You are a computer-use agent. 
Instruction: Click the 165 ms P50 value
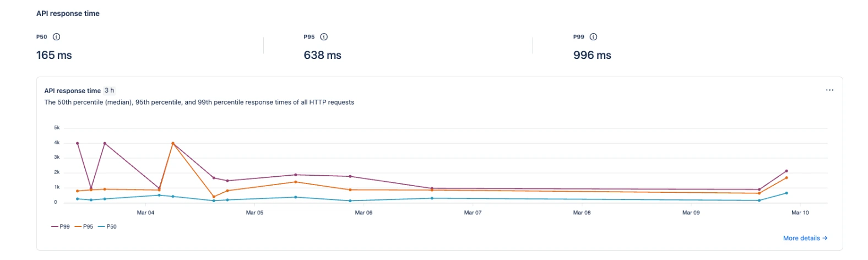pos(54,55)
